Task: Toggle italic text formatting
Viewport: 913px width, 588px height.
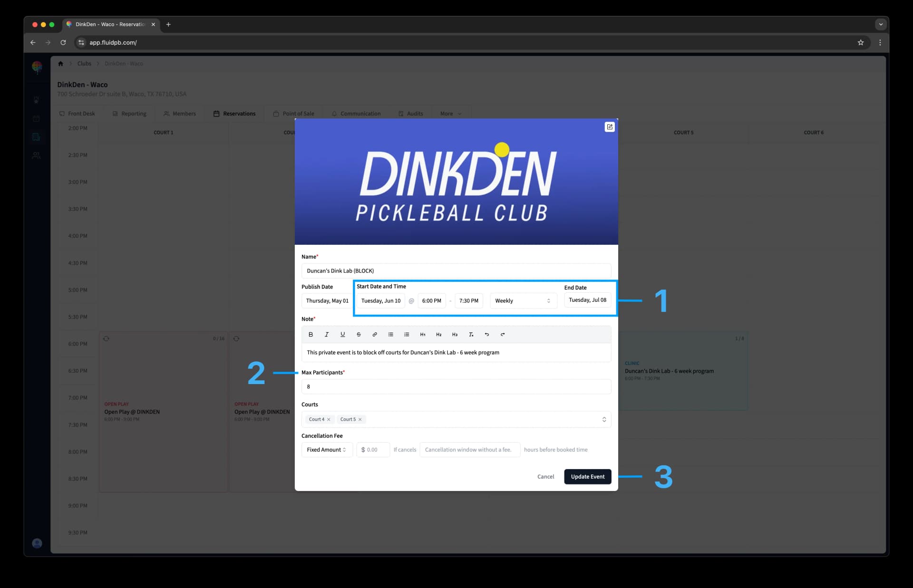Action: (x=327, y=335)
